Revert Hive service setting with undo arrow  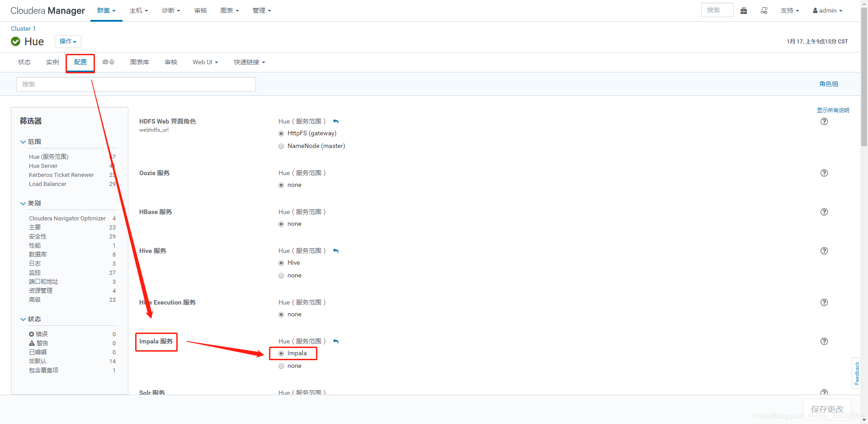[x=336, y=251]
